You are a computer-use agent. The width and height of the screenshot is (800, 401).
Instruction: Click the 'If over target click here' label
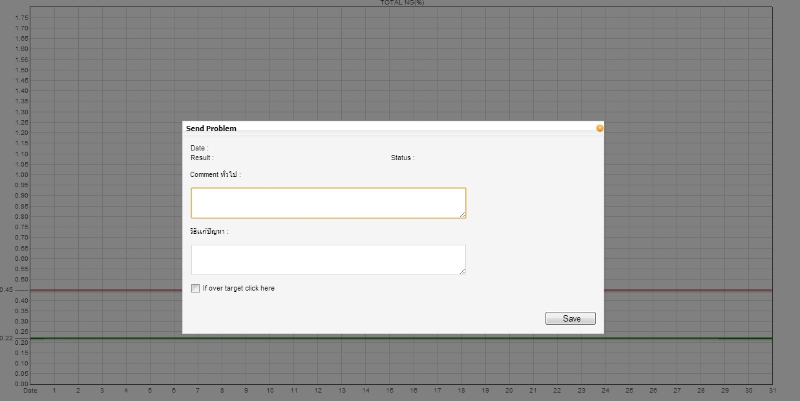(238, 288)
